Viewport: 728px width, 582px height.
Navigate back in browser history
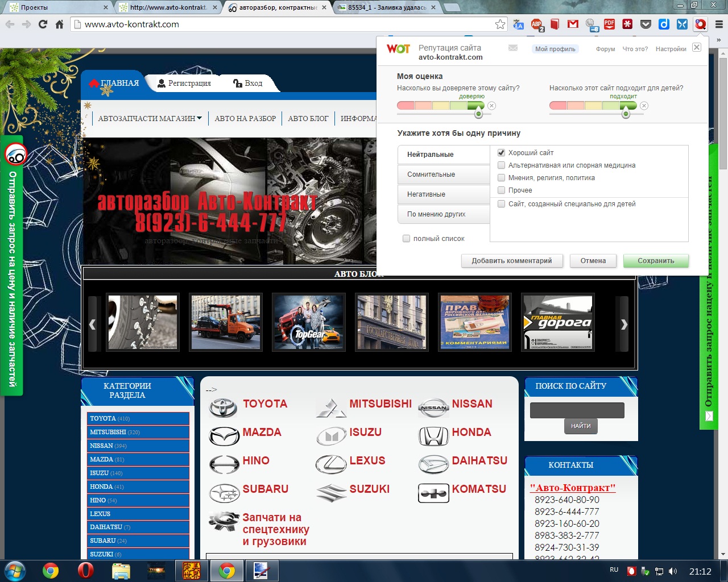click(10, 24)
